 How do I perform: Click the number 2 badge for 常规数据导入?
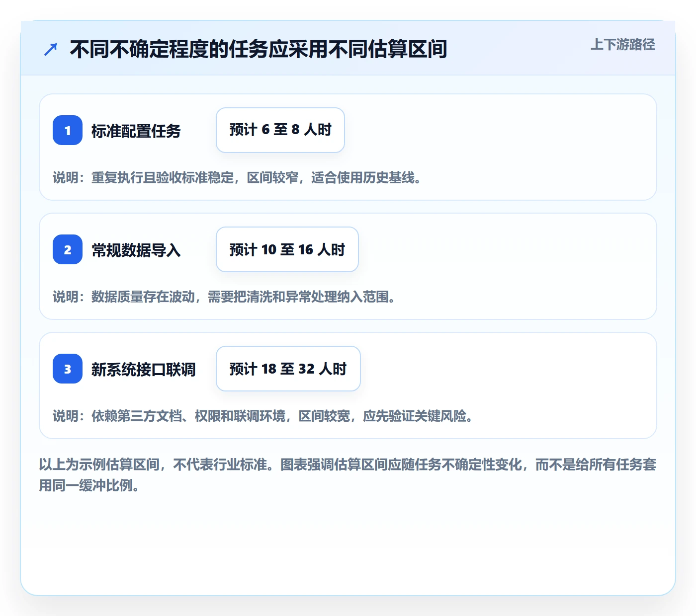click(x=68, y=249)
